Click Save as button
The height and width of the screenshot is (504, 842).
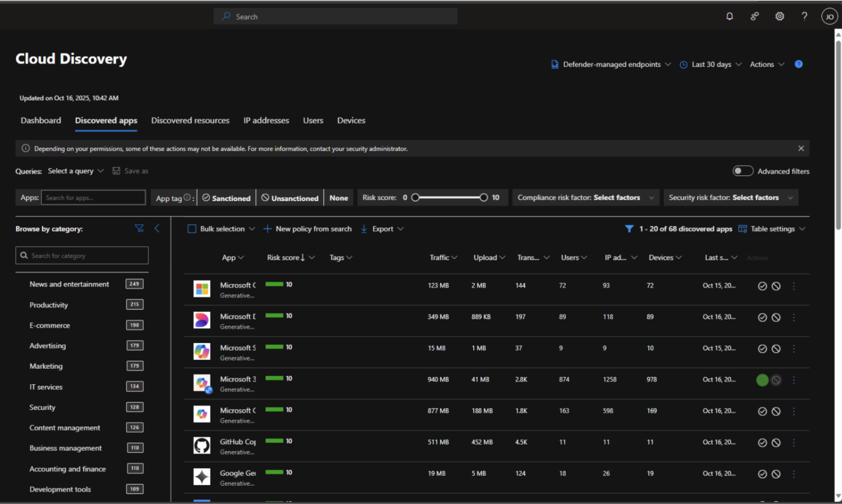(130, 171)
